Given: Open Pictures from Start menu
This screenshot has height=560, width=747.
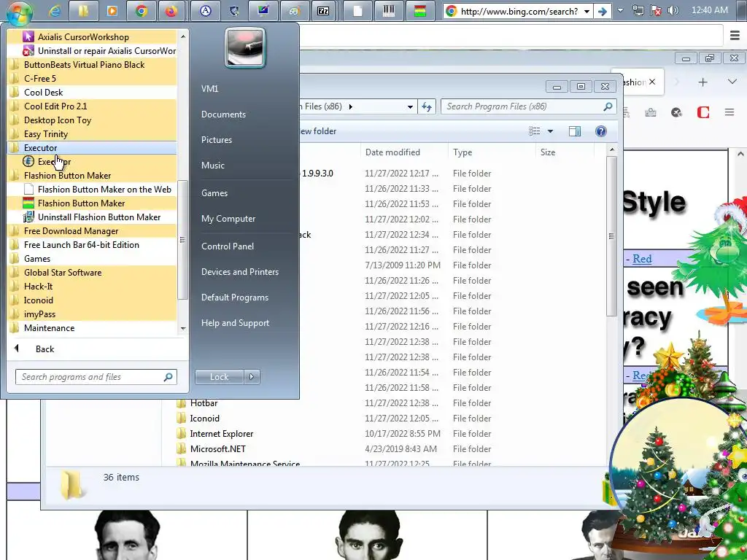Looking at the screenshot, I should (x=216, y=139).
